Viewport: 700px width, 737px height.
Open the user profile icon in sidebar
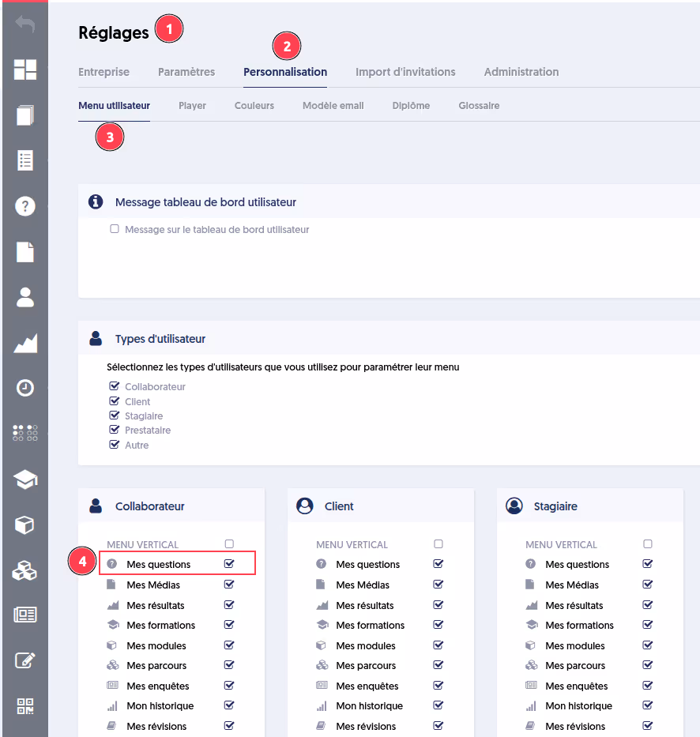pos(25,298)
